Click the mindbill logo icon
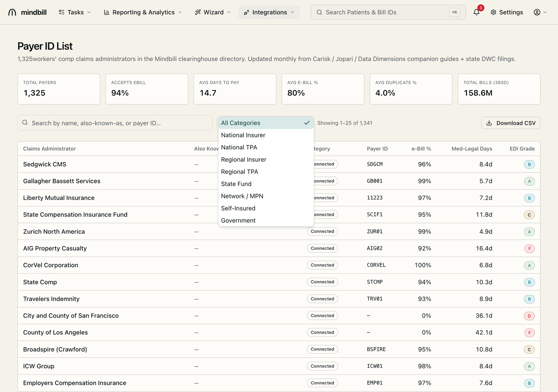The width and height of the screenshot is (558, 392). tap(12, 12)
